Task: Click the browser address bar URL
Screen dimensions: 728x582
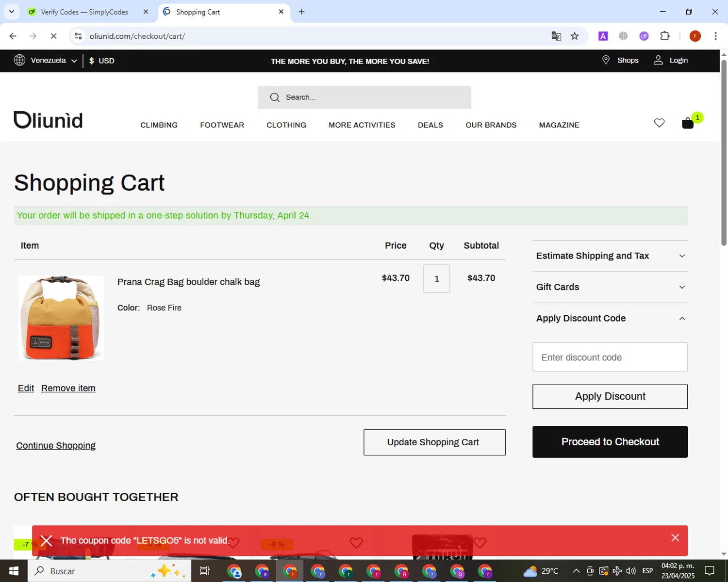Action: point(137,36)
